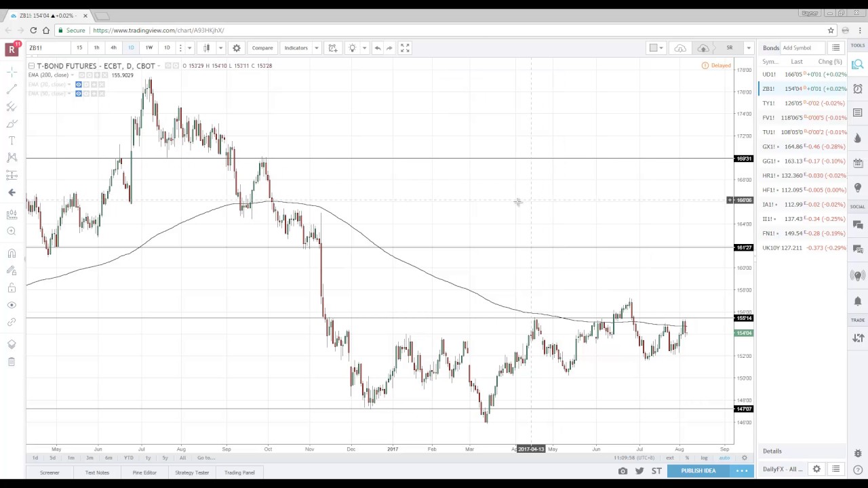The height and width of the screenshot is (488, 868).
Task: Toggle percent scale option
Action: click(x=687, y=458)
